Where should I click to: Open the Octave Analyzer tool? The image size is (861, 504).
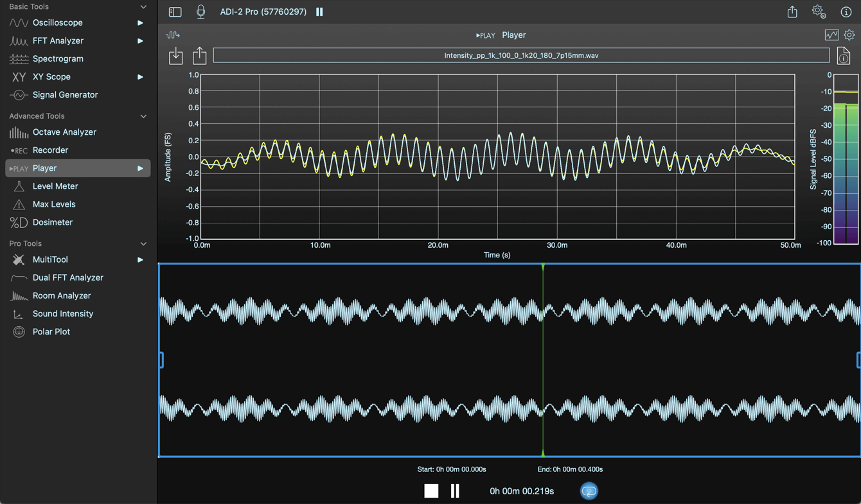click(64, 132)
